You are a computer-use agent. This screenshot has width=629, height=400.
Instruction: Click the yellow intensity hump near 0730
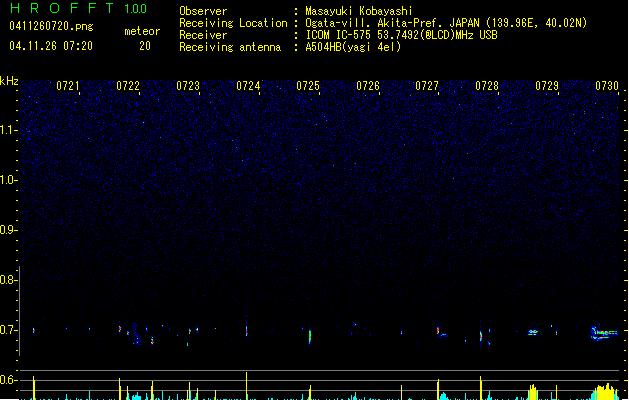click(x=605, y=392)
